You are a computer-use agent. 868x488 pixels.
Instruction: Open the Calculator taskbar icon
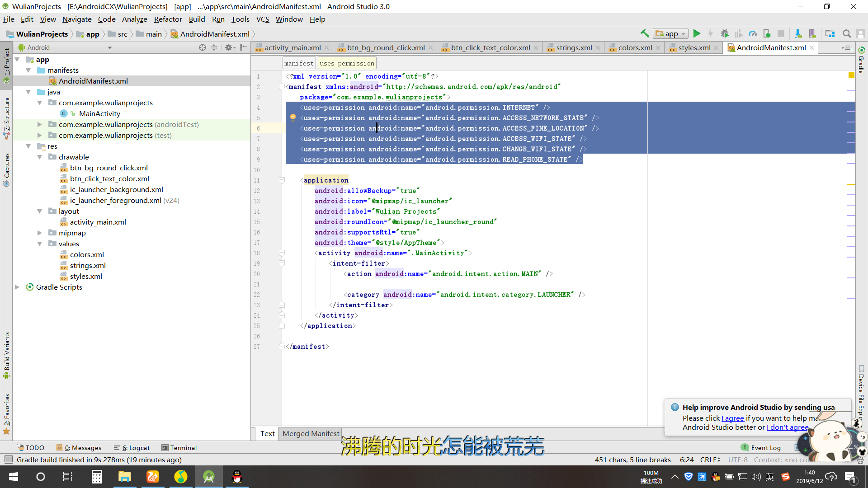coord(96,477)
